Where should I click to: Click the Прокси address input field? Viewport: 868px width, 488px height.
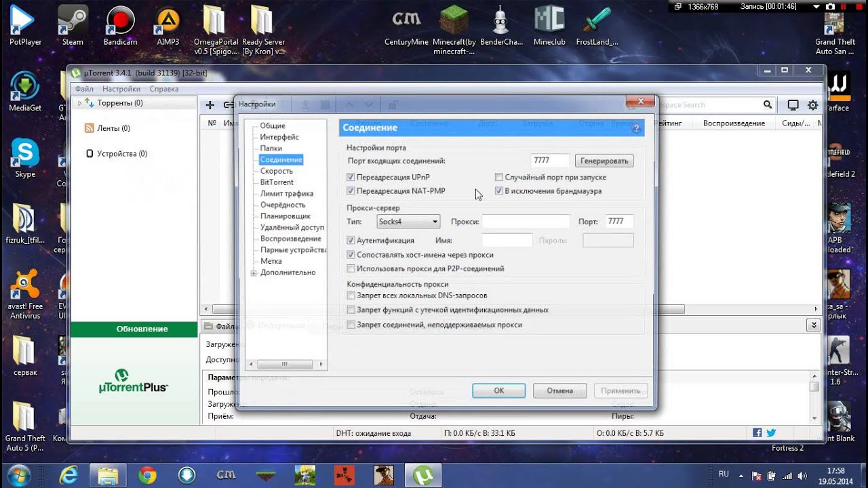click(x=526, y=222)
